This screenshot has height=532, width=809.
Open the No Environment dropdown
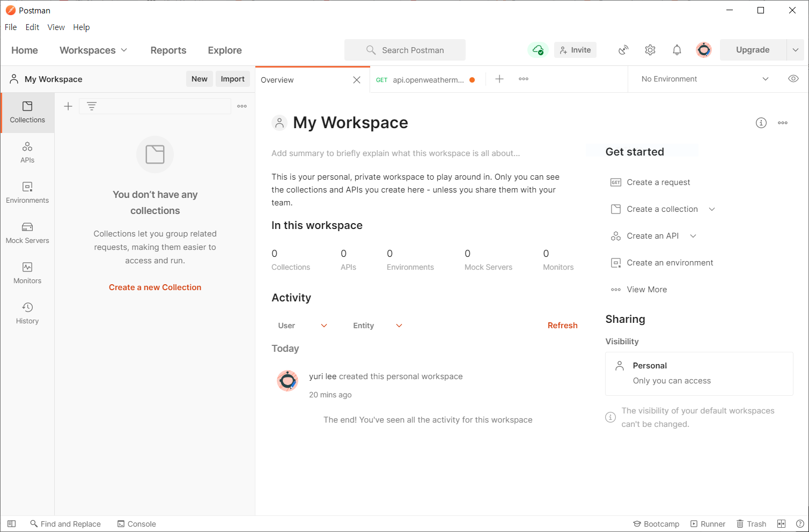click(x=705, y=79)
